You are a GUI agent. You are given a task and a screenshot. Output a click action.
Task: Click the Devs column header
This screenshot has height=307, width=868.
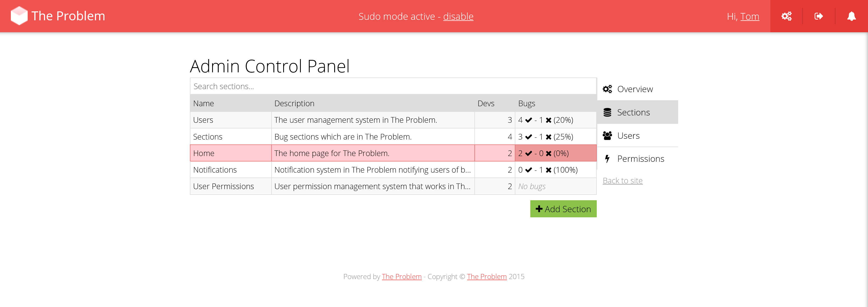(x=486, y=103)
